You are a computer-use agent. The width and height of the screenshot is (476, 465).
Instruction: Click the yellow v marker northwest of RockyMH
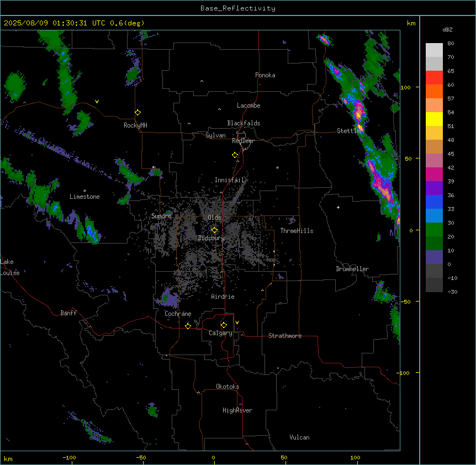tap(97, 102)
